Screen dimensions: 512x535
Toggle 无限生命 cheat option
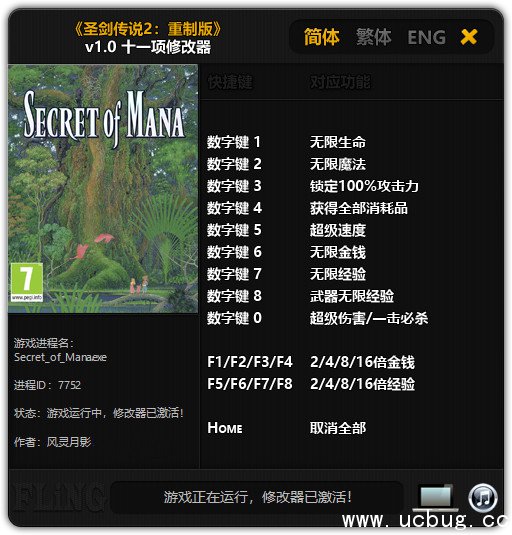pyautogui.click(x=338, y=142)
